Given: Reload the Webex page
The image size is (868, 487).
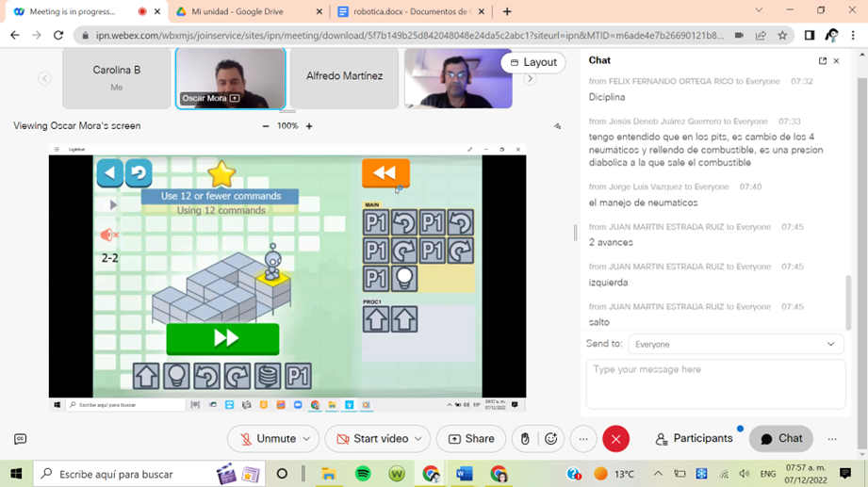Looking at the screenshot, I should [58, 35].
